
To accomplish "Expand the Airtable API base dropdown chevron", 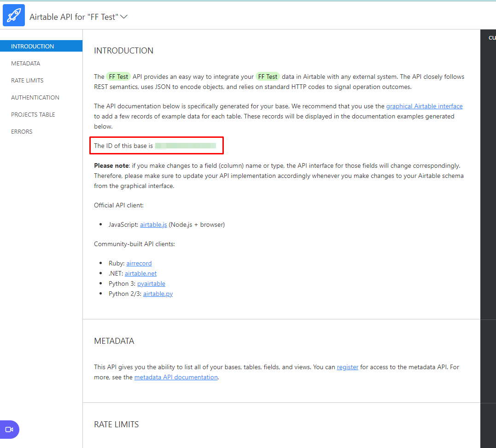I will [123, 17].
